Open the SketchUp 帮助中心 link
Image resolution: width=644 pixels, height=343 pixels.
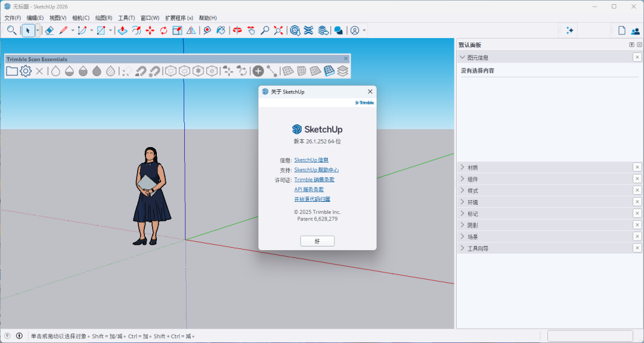coord(317,170)
